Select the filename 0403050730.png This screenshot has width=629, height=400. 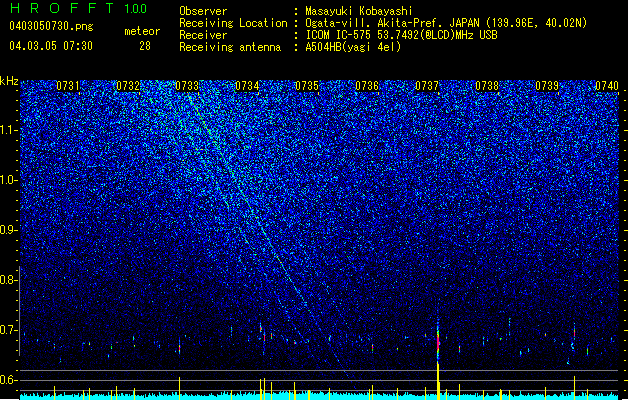[x=51, y=26]
